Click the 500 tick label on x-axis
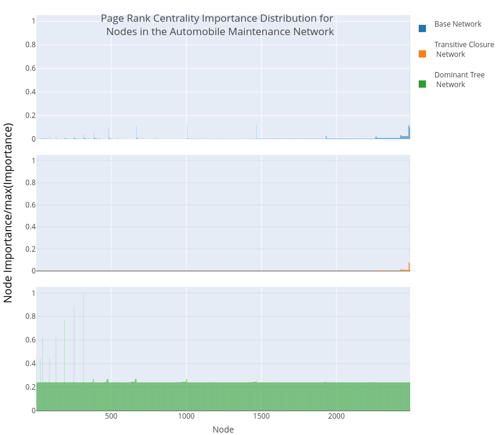Viewport: 504px width, 435px height. [111, 416]
